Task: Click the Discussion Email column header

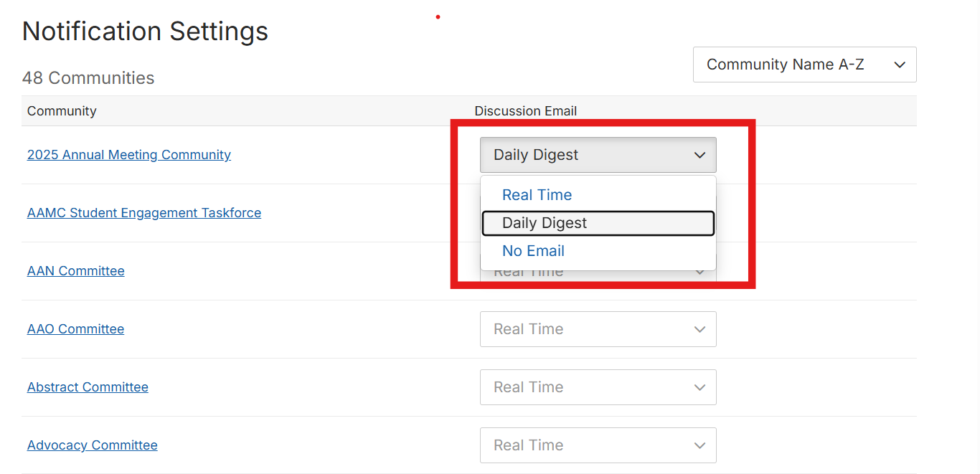Action: point(526,111)
